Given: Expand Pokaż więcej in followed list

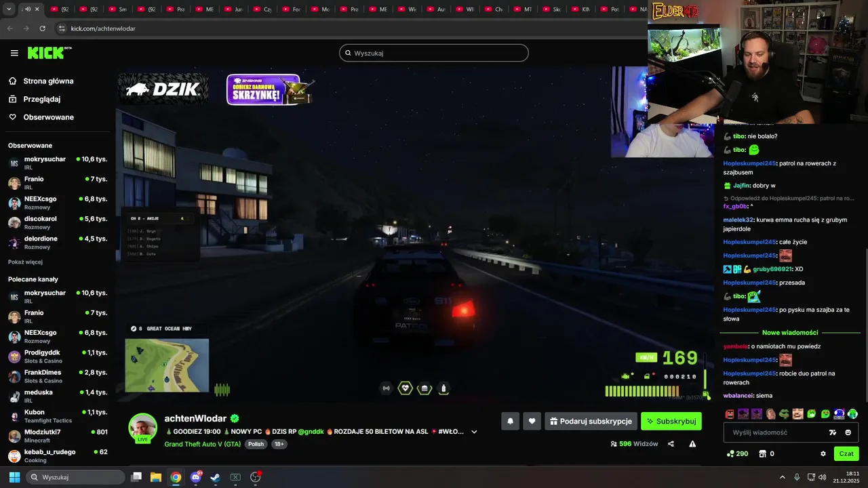Looking at the screenshot, I should click(x=25, y=262).
